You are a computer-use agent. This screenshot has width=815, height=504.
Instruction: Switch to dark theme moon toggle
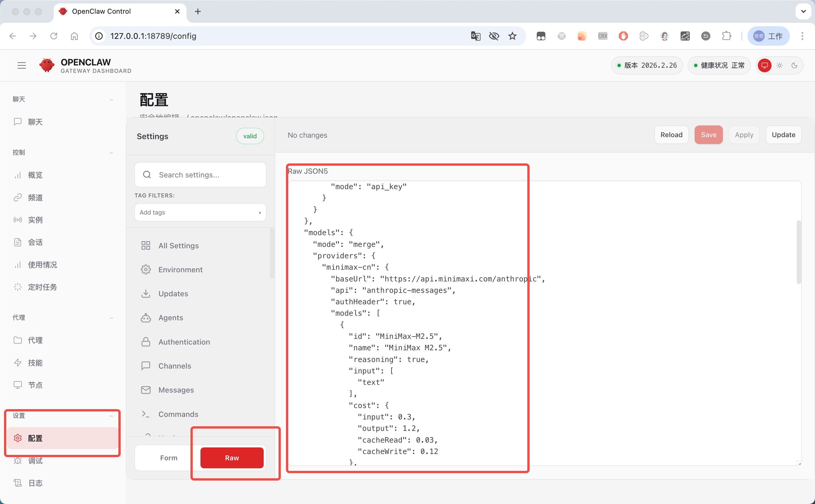tap(794, 65)
